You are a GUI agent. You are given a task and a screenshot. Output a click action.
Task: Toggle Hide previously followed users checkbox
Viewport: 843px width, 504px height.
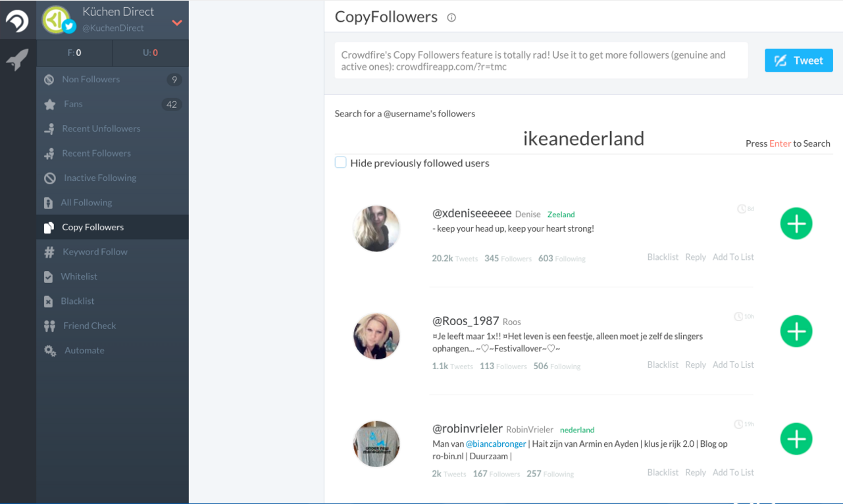[340, 163]
